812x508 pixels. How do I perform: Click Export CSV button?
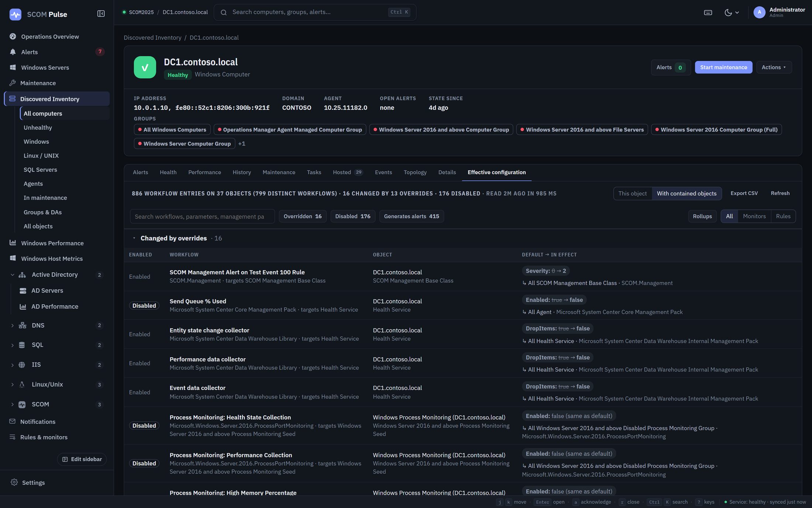point(744,193)
